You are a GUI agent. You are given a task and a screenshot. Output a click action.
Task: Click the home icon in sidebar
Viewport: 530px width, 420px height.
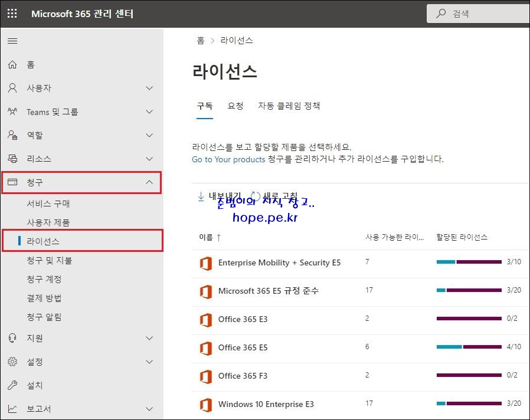(x=12, y=64)
